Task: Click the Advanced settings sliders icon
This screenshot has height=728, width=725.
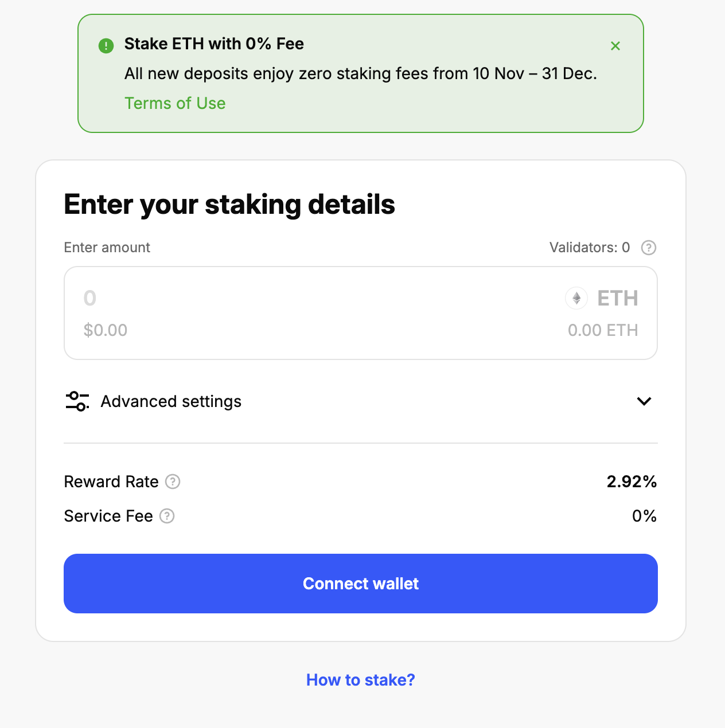Action: pos(77,401)
